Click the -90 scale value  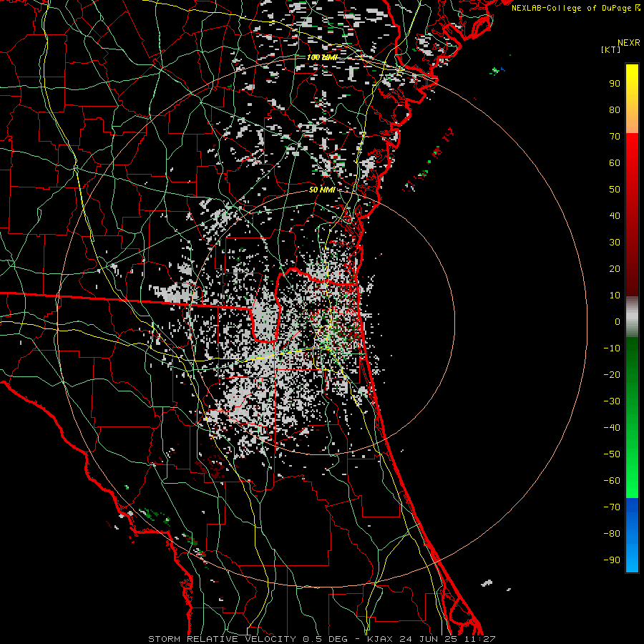(x=612, y=560)
